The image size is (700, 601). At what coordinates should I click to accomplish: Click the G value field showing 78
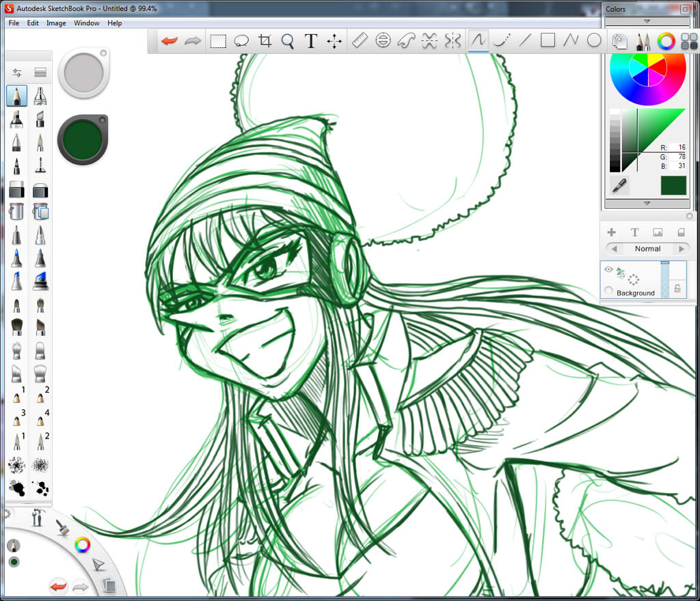(677, 157)
